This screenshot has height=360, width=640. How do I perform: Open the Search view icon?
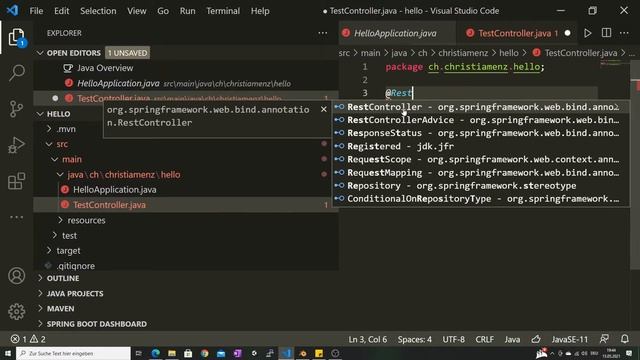17,73
